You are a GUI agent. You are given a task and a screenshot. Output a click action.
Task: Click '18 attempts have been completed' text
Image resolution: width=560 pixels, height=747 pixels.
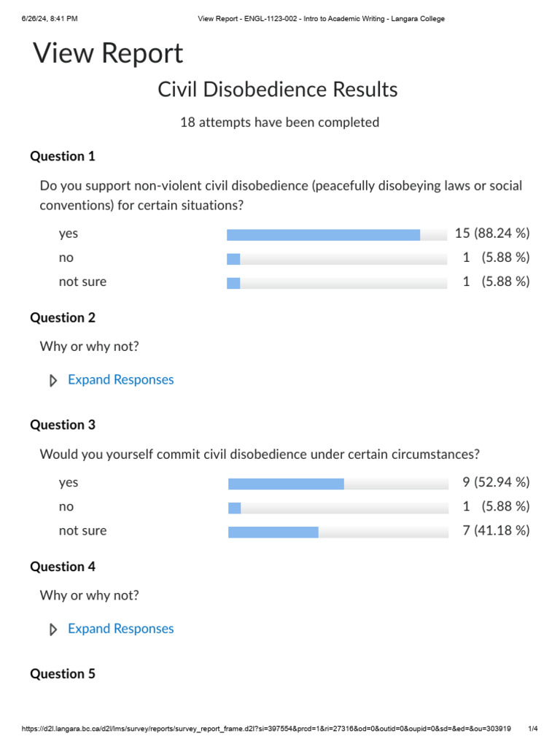279,123
